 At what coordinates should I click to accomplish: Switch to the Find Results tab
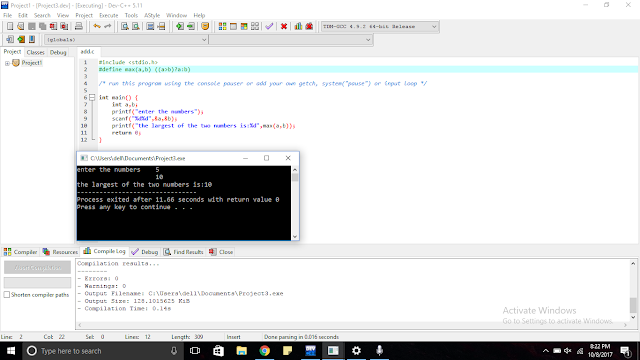click(x=184, y=252)
